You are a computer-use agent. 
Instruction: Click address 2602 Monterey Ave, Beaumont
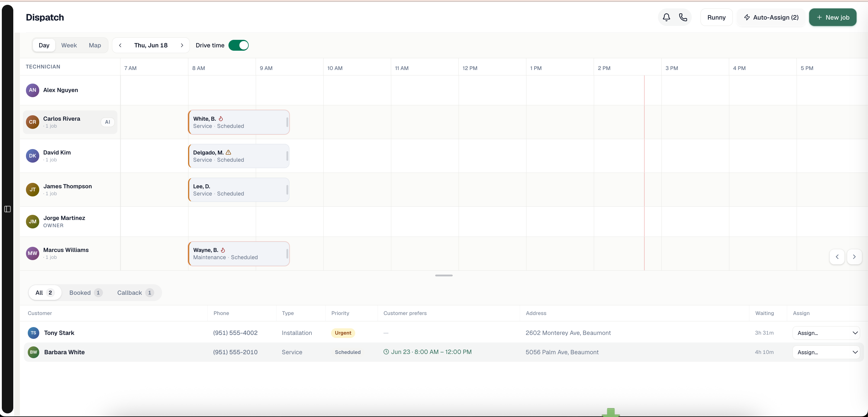pos(568,333)
